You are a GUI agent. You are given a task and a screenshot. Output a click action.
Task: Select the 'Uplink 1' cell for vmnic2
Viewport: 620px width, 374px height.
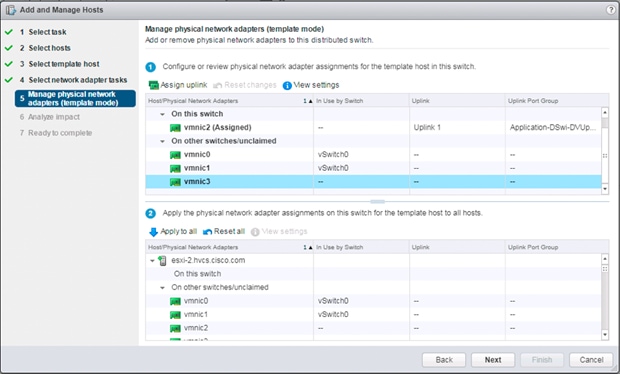coord(427,128)
